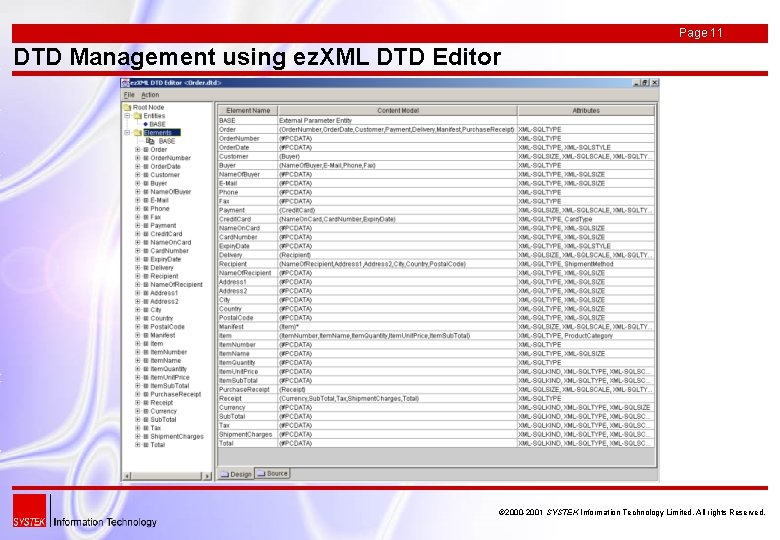The image size is (780, 540).
Task: Click the PostalCode element icon in tree
Action: pyautogui.click(x=146, y=327)
